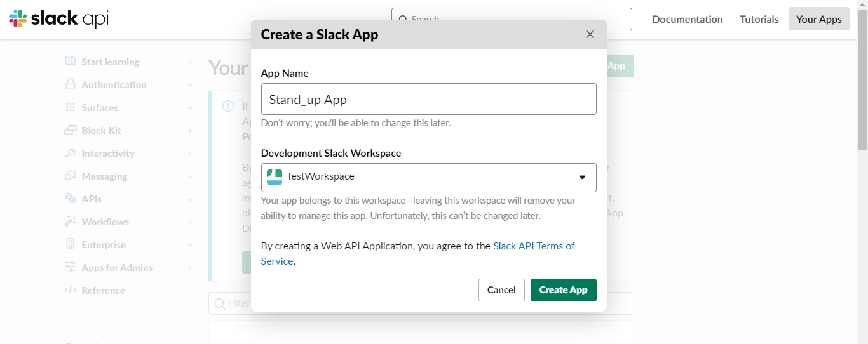
Task: Select the Your Apps tab
Action: 818,19
